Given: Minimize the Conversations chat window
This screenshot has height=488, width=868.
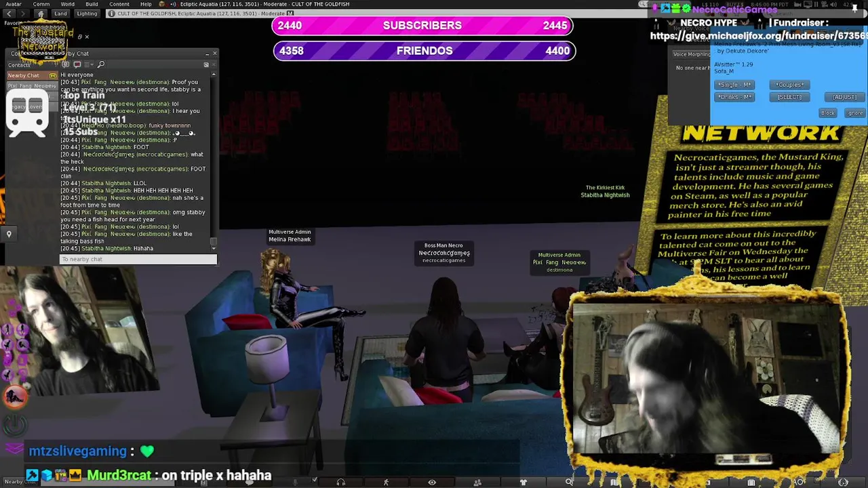Looking at the screenshot, I should 207,54.
